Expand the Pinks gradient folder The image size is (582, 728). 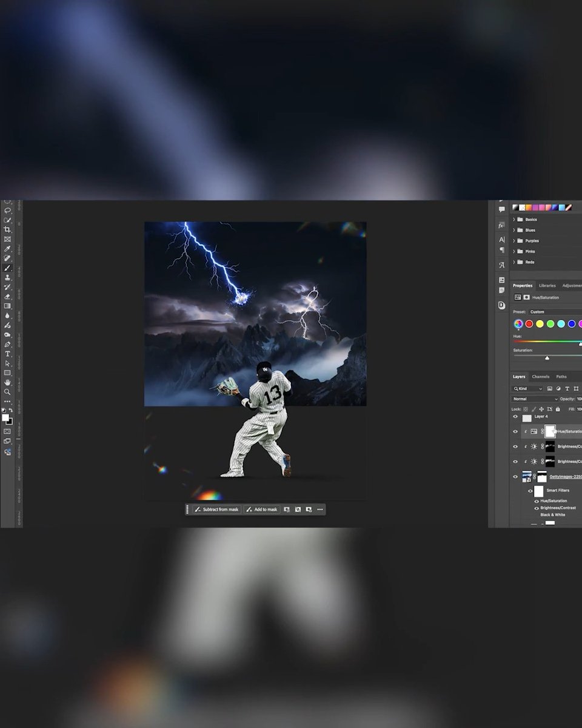[514, 251]
